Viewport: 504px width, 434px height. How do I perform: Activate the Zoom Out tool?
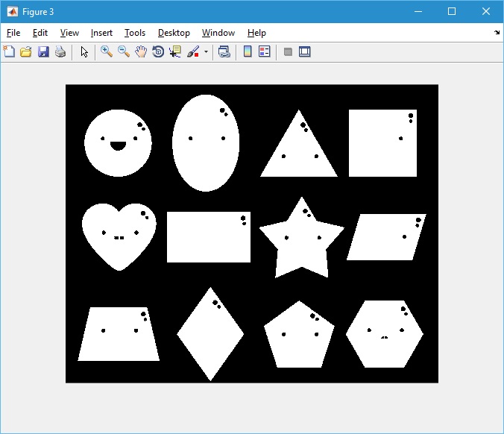[x=124, y=51]
